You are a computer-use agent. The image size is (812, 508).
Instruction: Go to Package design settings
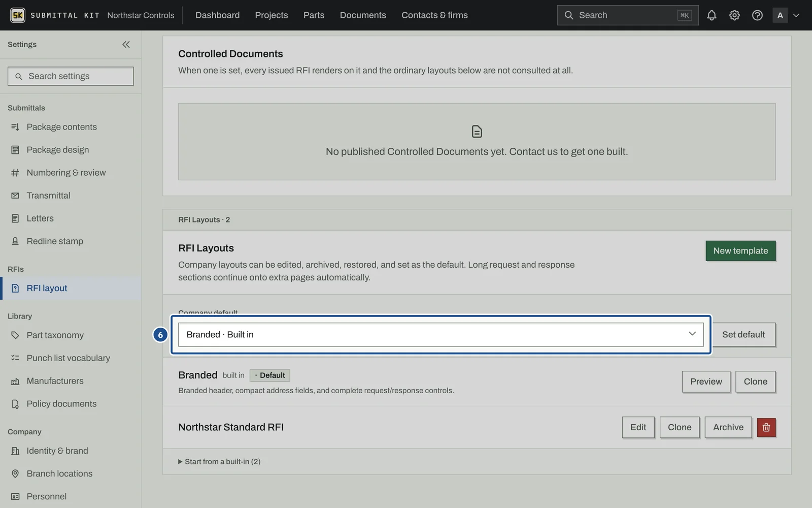click(x=71, y=150)
